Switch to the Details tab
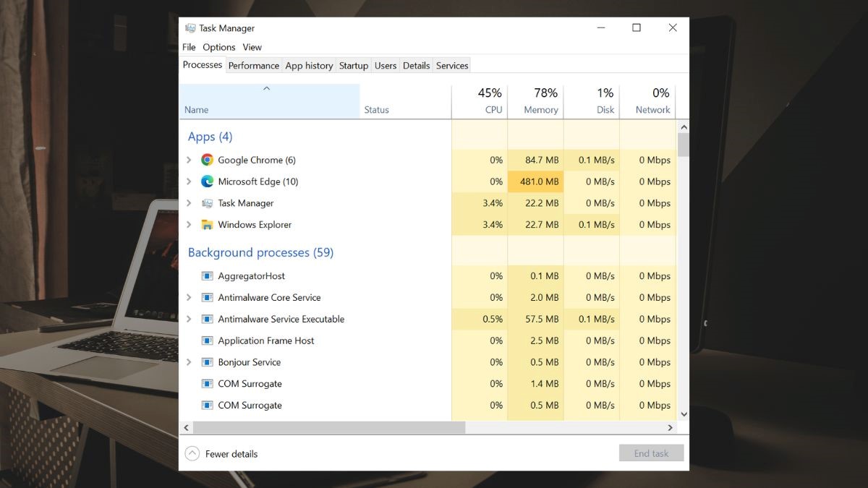The height and width of the screenshot is (488, 868). coord(417,66)
